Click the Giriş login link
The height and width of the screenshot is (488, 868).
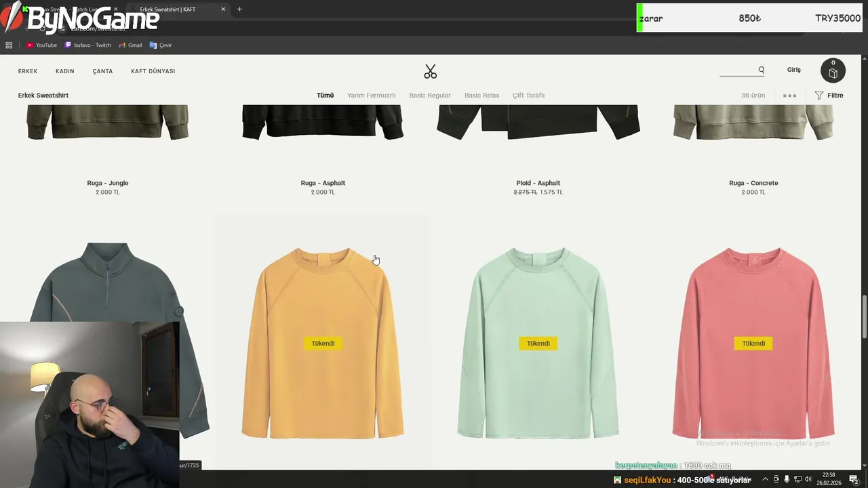click(x=793, y=70)
